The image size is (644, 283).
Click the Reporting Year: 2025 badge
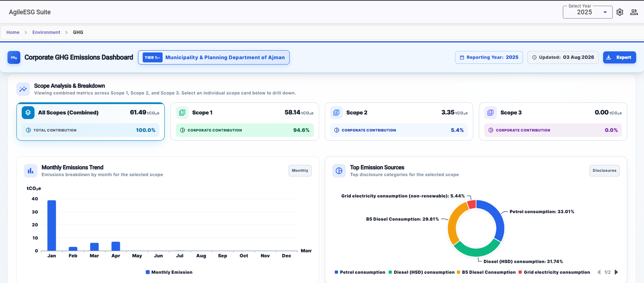pos(489,57)
